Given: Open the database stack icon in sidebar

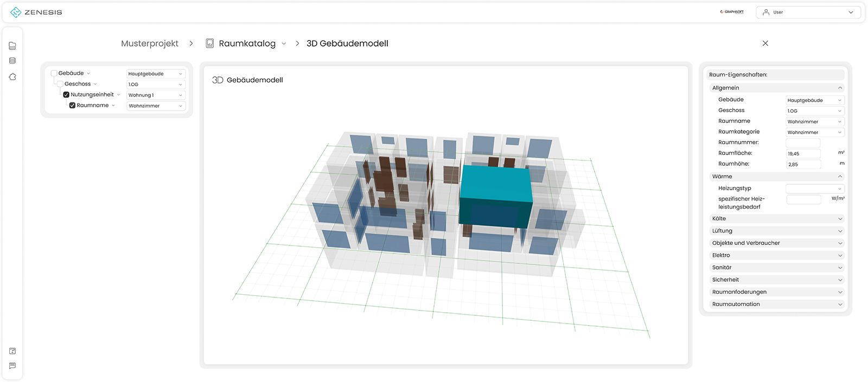Looking at the screenshot, I should (12, 61).
